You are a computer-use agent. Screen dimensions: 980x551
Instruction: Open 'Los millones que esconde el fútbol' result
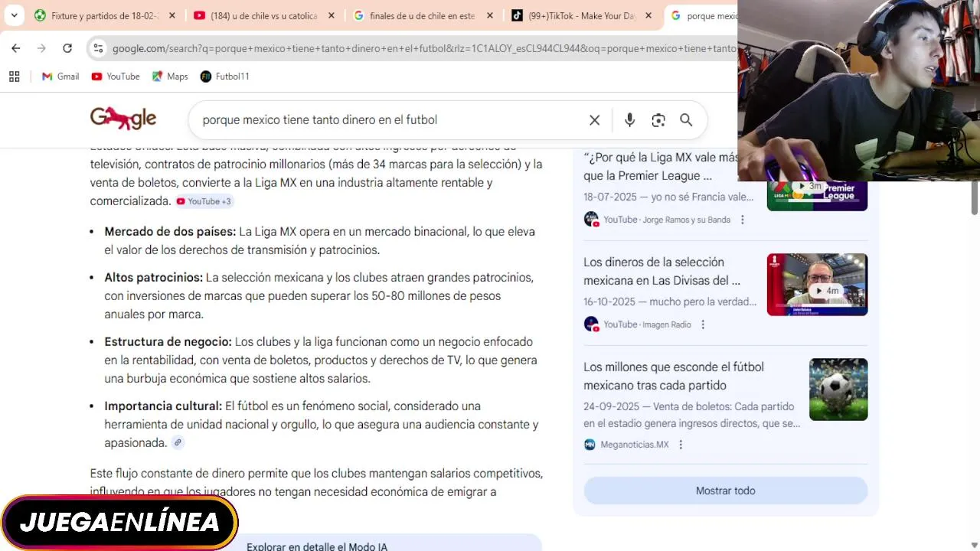pos(674,376)
